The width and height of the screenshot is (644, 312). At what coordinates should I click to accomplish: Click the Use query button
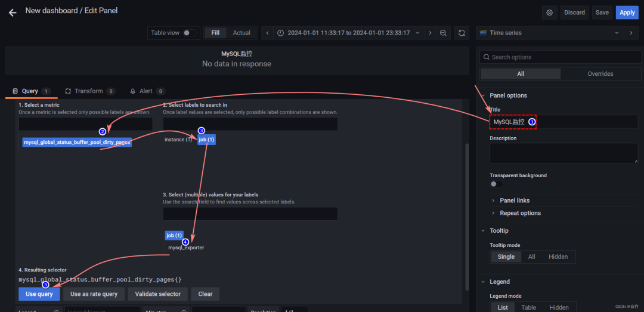click(x=39, y=294)
